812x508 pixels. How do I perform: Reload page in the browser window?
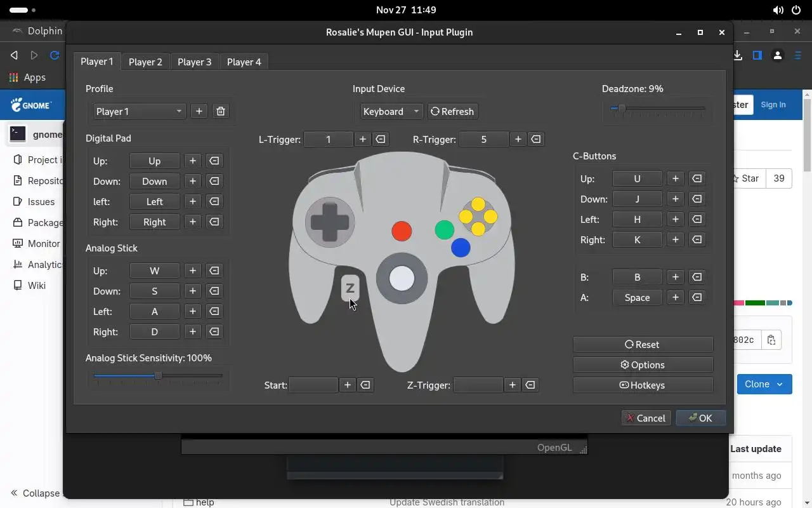55,55
